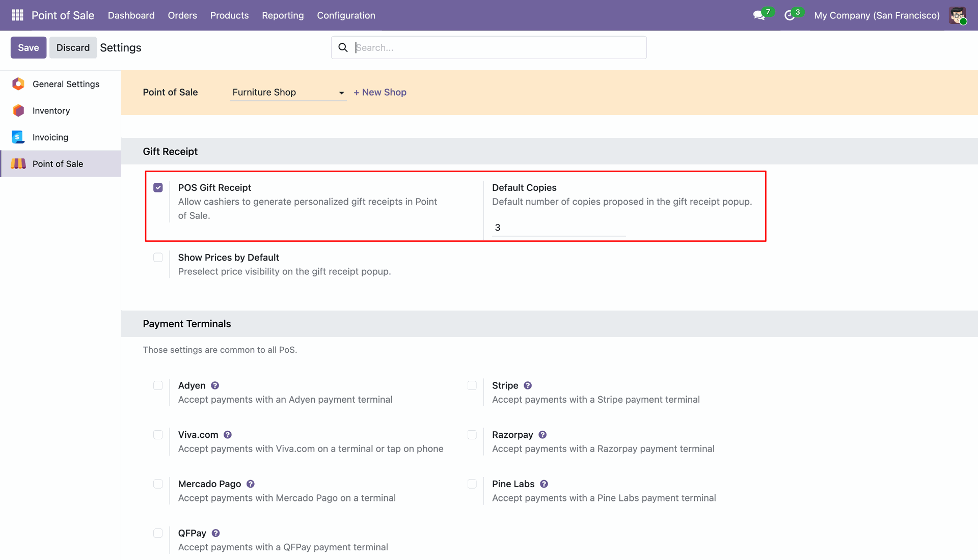
Task: Click the user avatar icon
Action: tap(958, 15)
